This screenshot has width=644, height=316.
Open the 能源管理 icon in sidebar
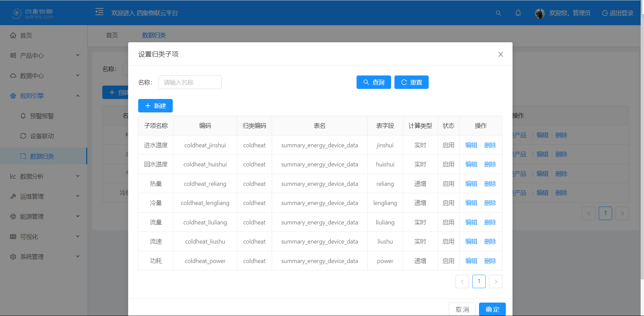13,216
